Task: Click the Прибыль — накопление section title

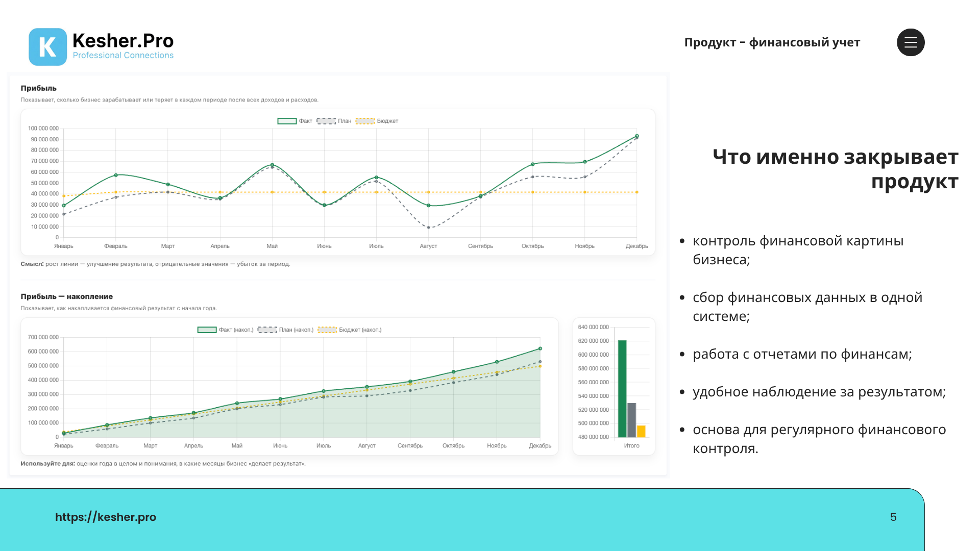Action: click(x=67, y=296)
